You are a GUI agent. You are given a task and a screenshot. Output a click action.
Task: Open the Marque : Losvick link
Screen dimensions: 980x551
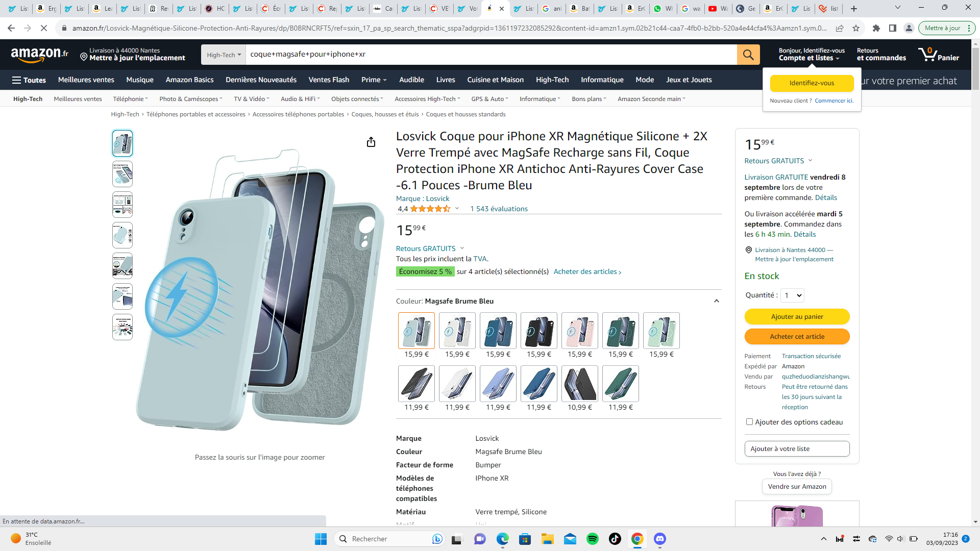click(423, 198)
